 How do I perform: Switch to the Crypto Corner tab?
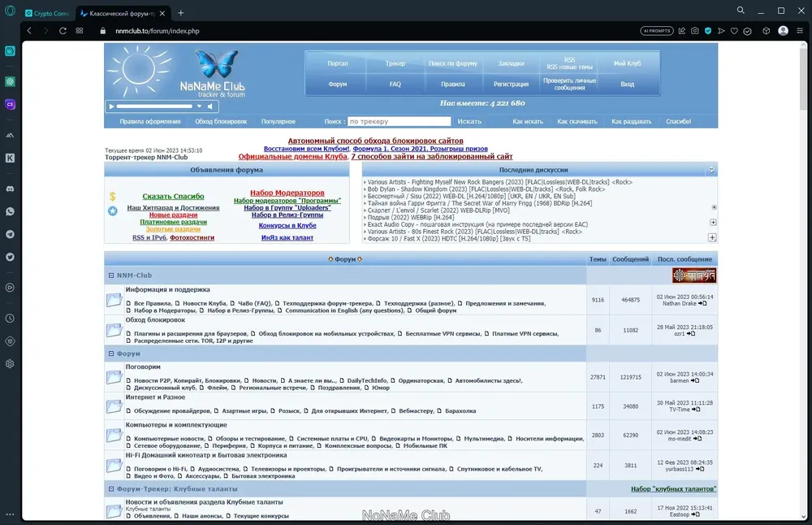coord(47,14)
